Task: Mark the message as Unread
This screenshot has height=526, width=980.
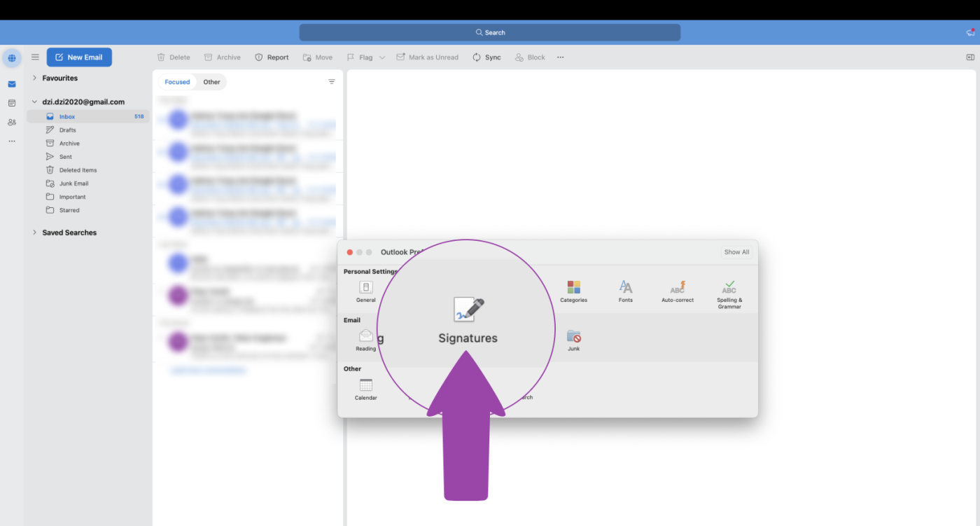Action: pyautogui.click(x=428, y=57)
